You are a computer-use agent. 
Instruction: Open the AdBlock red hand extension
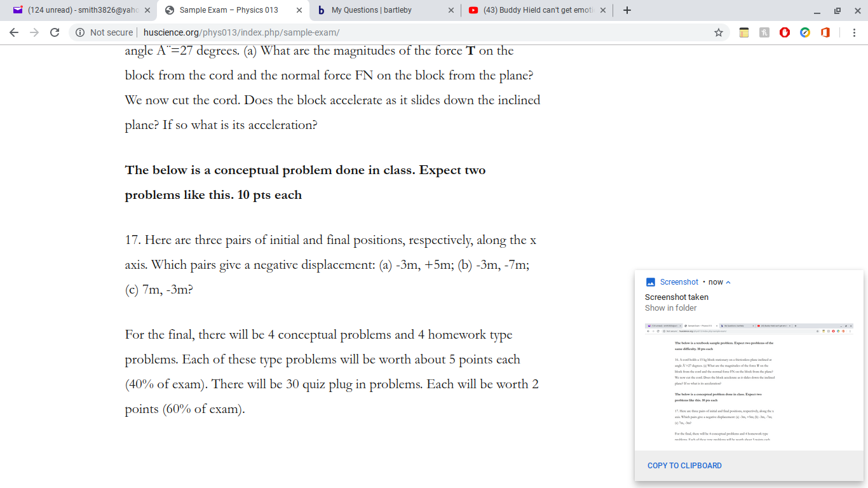coord(785,32)
